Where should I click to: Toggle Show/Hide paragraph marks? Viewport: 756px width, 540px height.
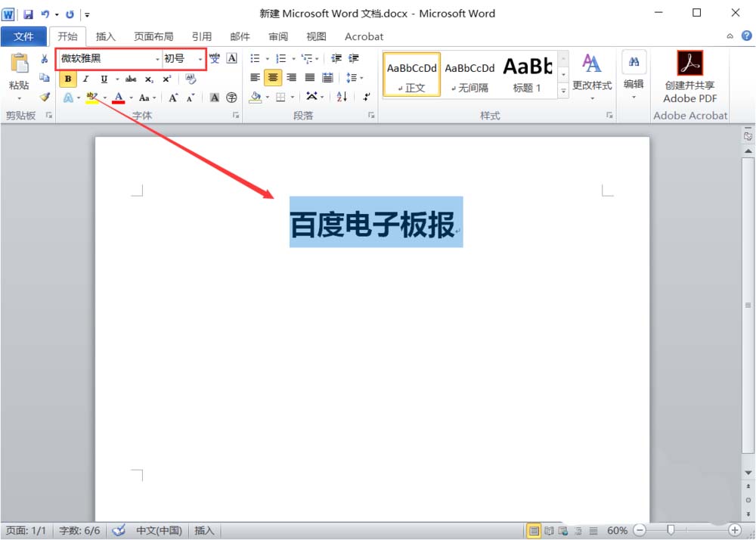pyautogui.click(x=367, y=98)
